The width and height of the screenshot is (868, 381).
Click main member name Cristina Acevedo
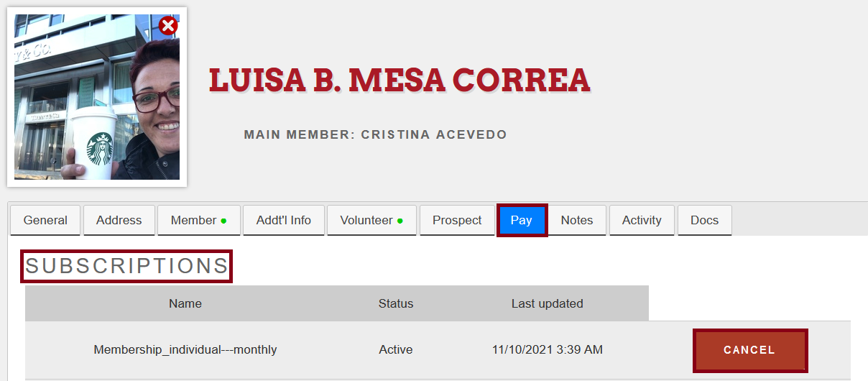coord(434,134)
